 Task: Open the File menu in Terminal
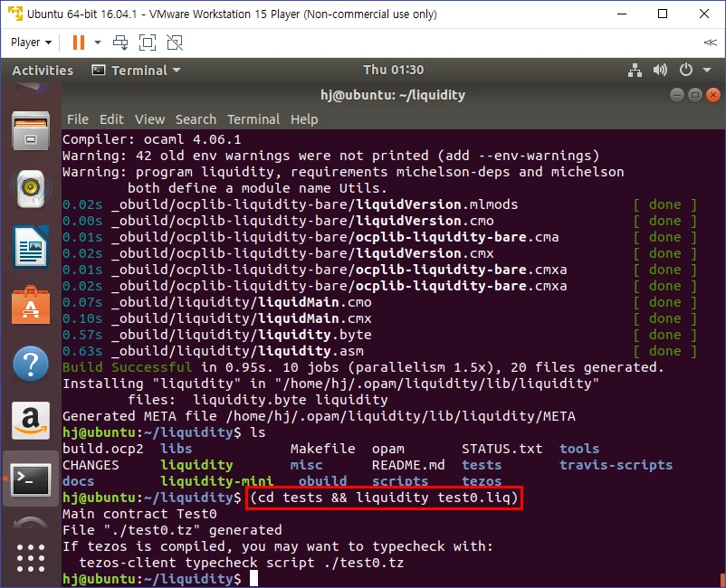coord(77,119)
